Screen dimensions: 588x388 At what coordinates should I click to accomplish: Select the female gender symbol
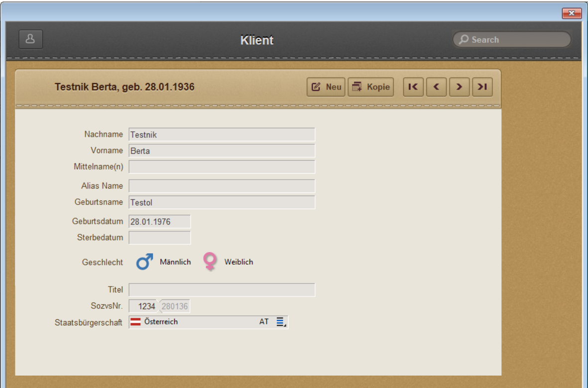click(x=211, y=262)
